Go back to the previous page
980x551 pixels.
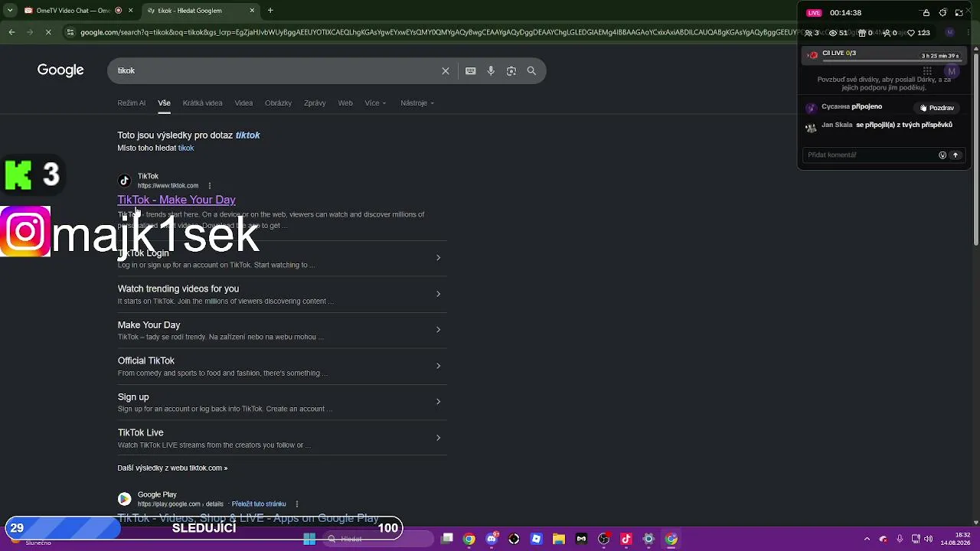tap(11, 32)
